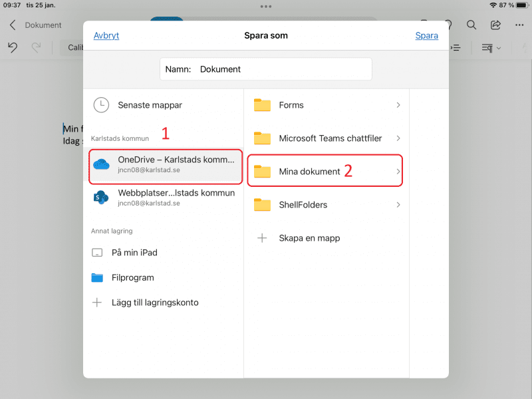Open search magnifier in Word toolbar
Viewport: 532px width, 399px height.
click(x=471, y=25)
